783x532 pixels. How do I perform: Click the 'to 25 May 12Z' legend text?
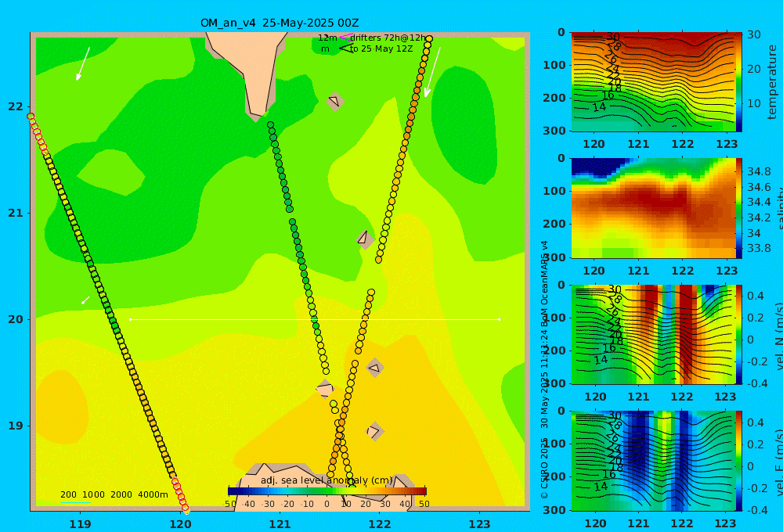pyautogui.click(x=381, y=49)
